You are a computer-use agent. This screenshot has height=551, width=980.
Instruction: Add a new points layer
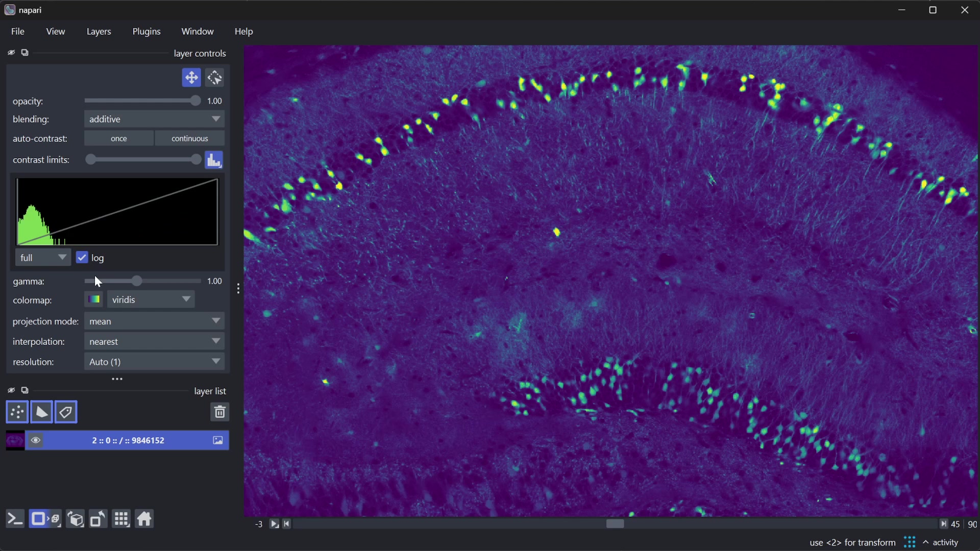tap(17, 412)
